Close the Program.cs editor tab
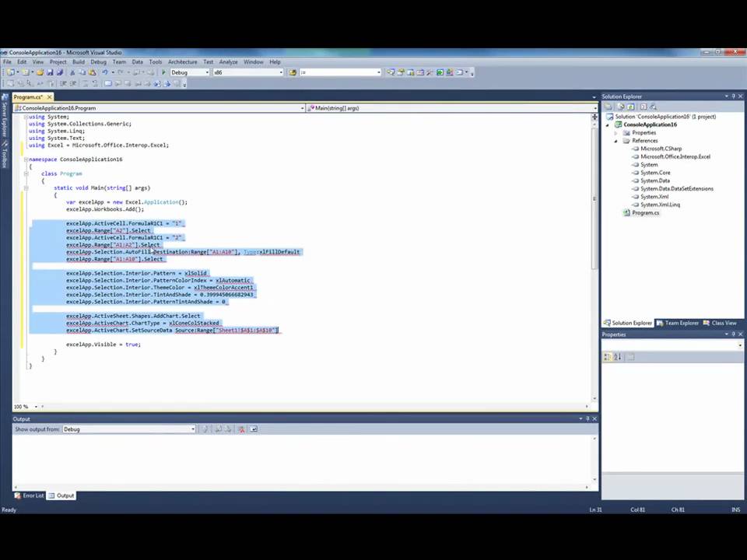The height and width of the screenshot is (560, 747). (49, 96)
